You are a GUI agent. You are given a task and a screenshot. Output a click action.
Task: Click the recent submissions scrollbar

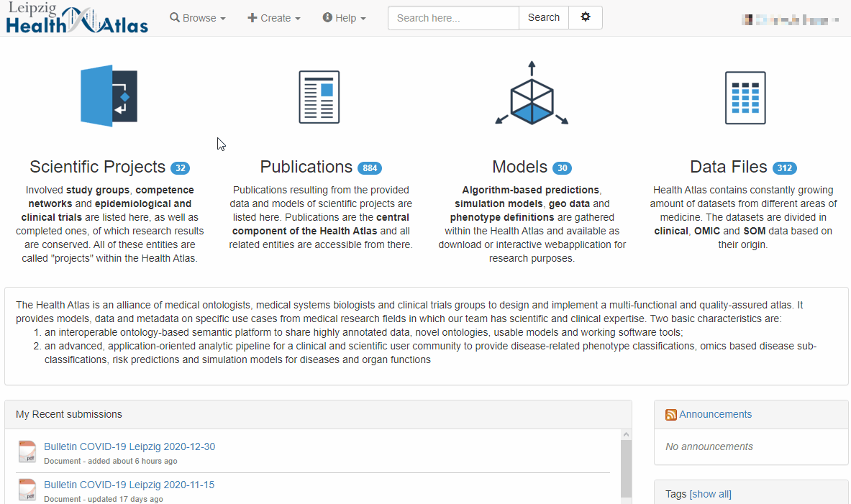coord(626,467)
